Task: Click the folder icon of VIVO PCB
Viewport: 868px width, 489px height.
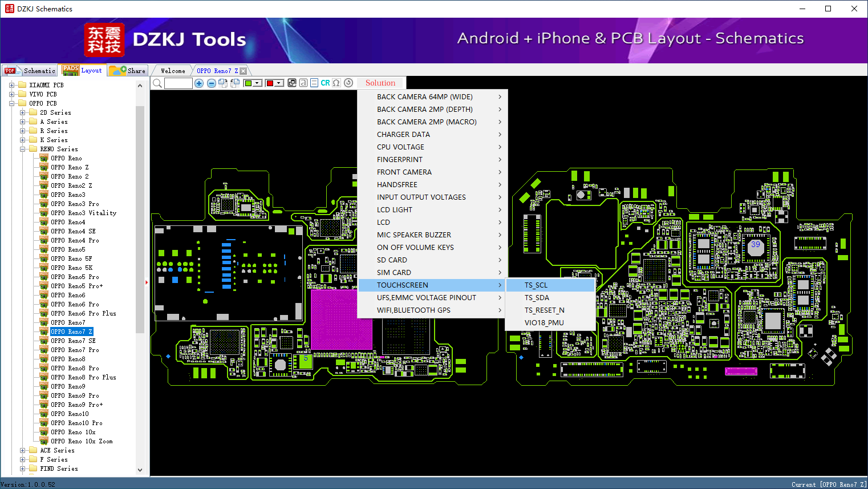Action: [22, 94]
